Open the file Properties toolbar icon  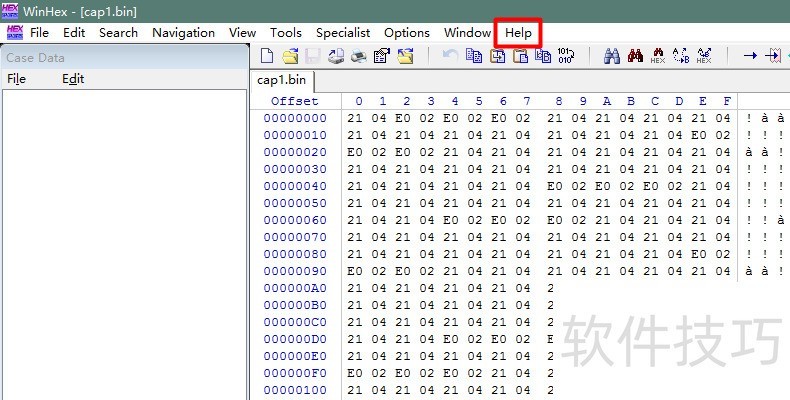tap(381, 56)
